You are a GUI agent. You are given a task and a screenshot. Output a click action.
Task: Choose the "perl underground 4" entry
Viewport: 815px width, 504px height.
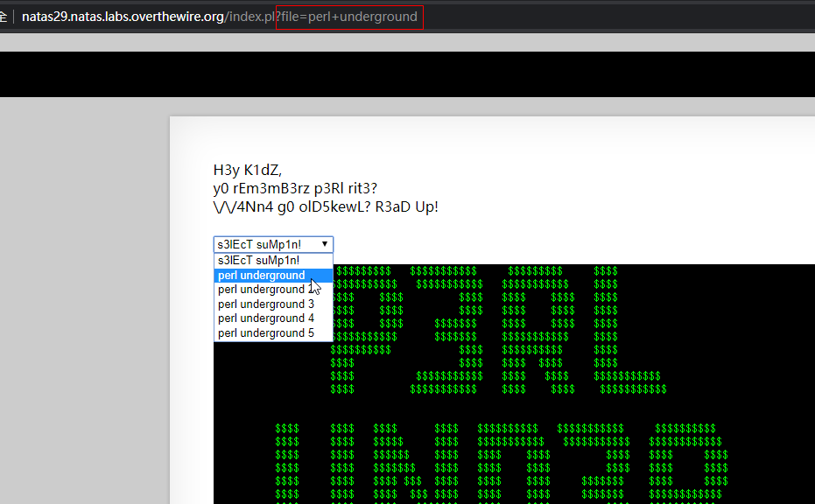click(266, 318)
